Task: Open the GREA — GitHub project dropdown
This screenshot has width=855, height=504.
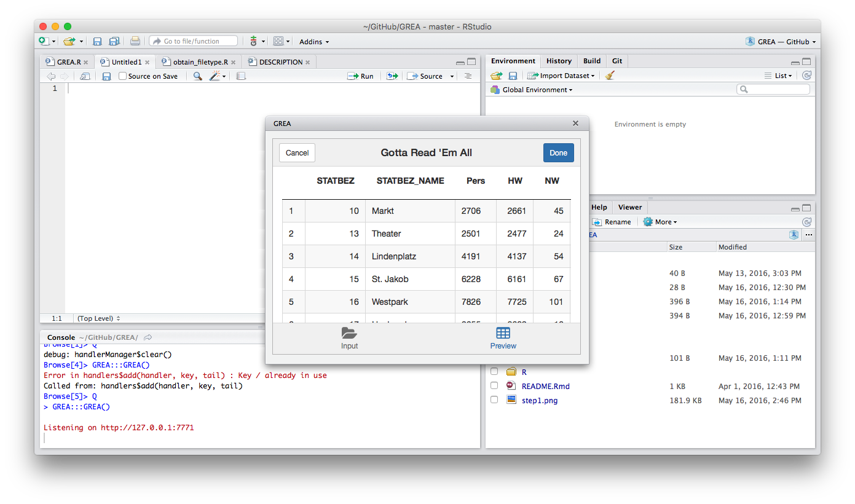Action: [x=781, y=42]
